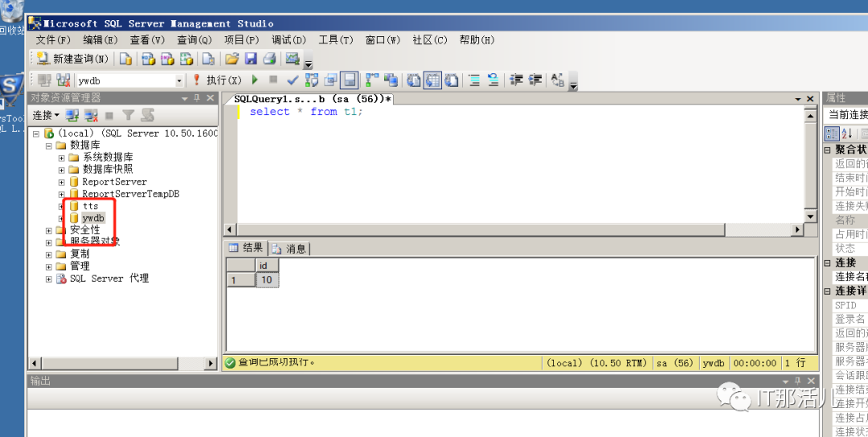Click the Analysis Services MDX Query icon

[x=149, y=59]
